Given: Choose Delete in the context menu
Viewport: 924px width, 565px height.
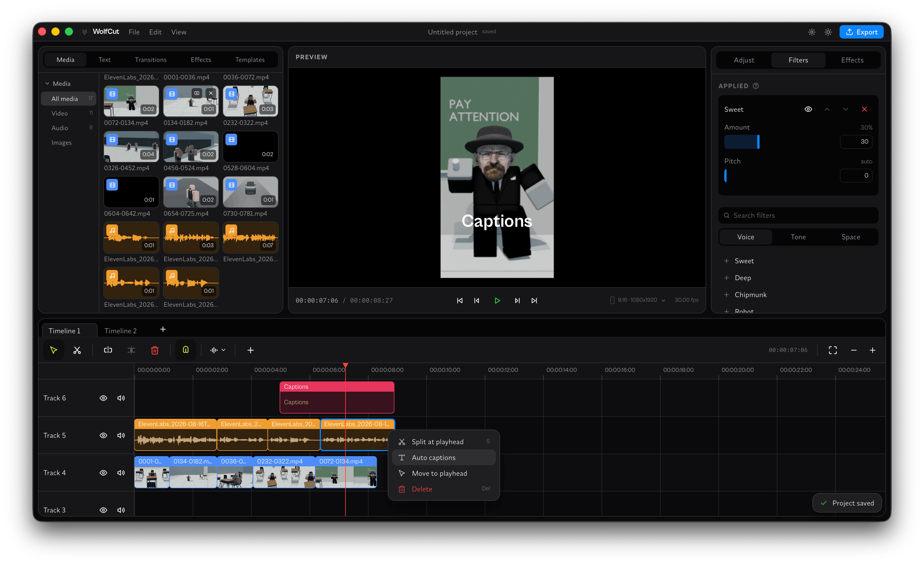Looking at the screenshot, I should [x=444, y=489].
